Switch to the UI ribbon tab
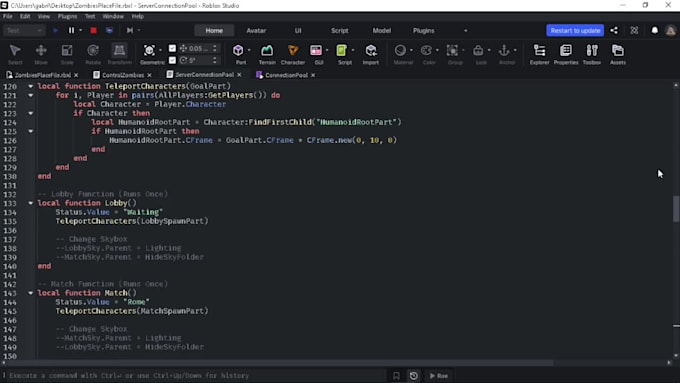Viewport: 680px width, 383px height. point(298,31)
